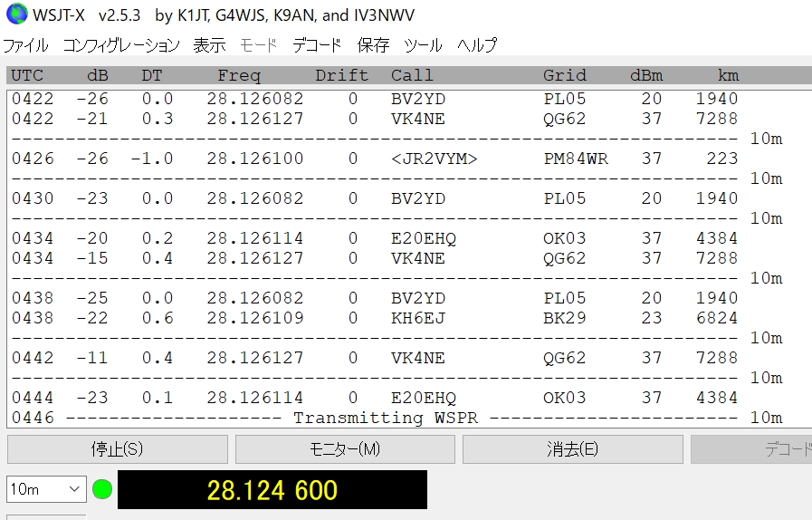Image resolution: width=812 pixels, height=520 pixels.
Task: Click the Call column header
Action: click(412, 76)
